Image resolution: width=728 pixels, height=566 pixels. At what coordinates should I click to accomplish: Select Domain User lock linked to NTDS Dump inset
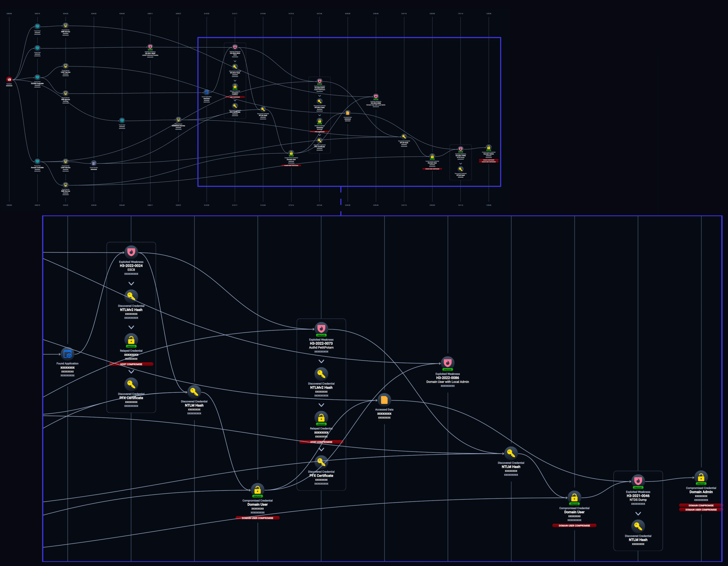tap(574, 497)
